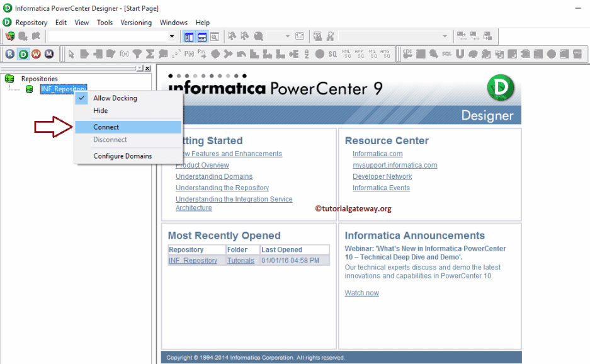Select the INF_Repository tree node
The image size is (590, 364).
click(64, 89)
